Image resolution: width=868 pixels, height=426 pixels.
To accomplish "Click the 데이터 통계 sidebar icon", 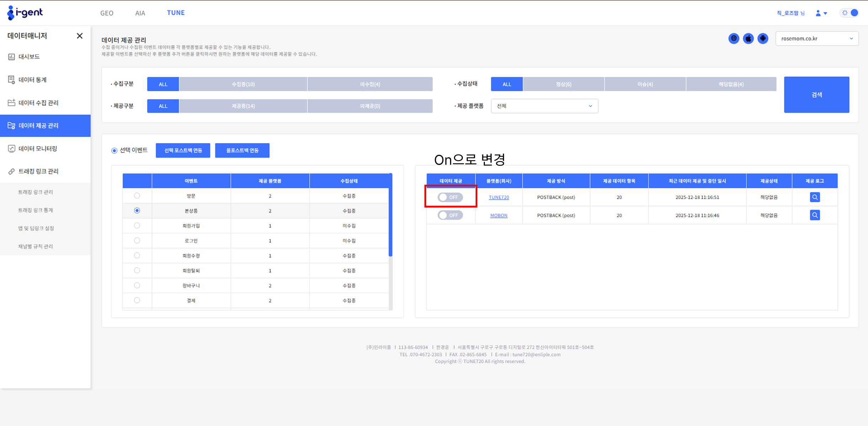I will coord(11,80).
